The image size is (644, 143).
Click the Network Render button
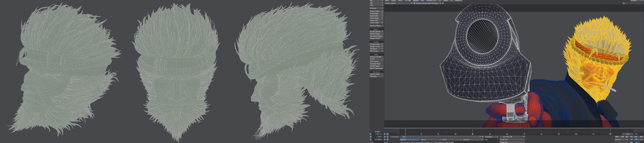pyautogui.click(x=377, y=57)
